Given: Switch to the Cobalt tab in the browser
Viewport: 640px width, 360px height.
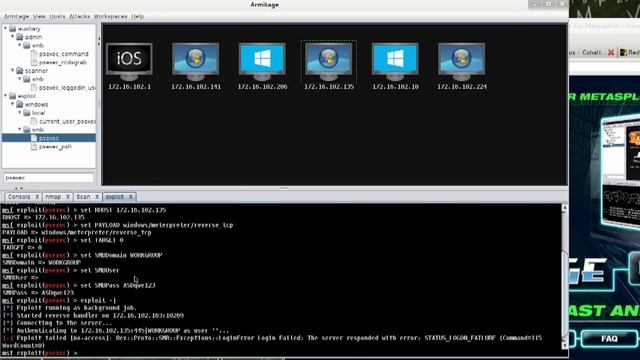Looking at the screenshot, I should (591, 52).
